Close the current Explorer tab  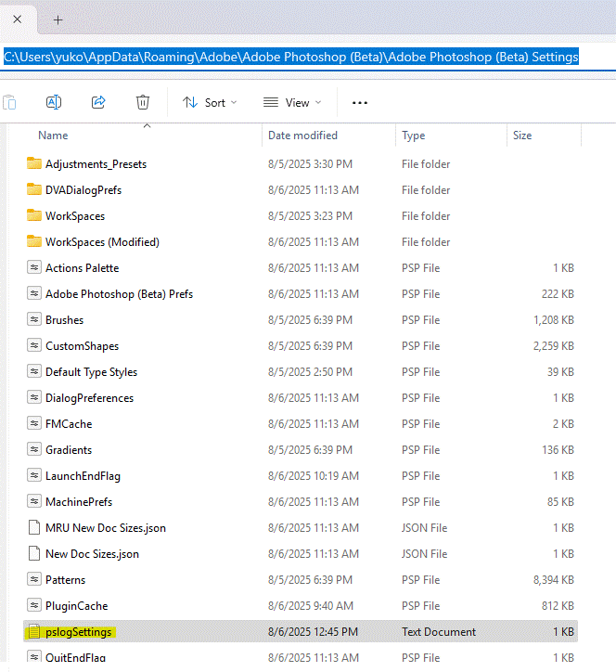click(x=17, y=19)
